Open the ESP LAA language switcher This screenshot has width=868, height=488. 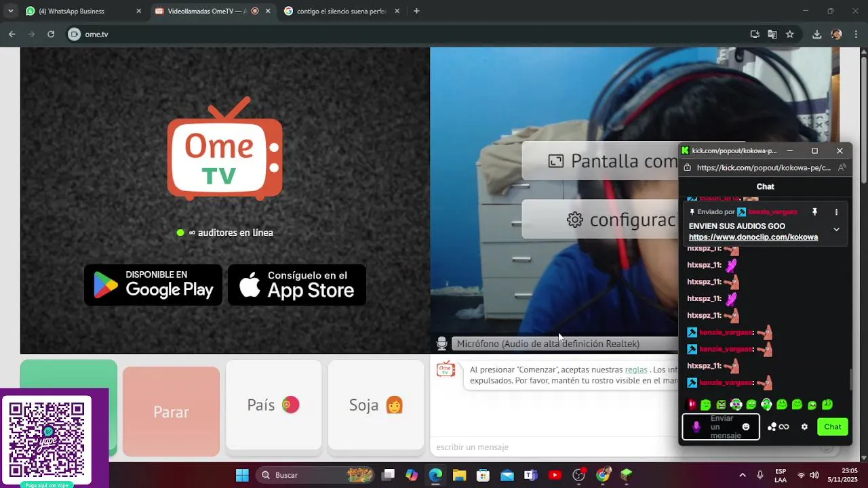point(781,475)
